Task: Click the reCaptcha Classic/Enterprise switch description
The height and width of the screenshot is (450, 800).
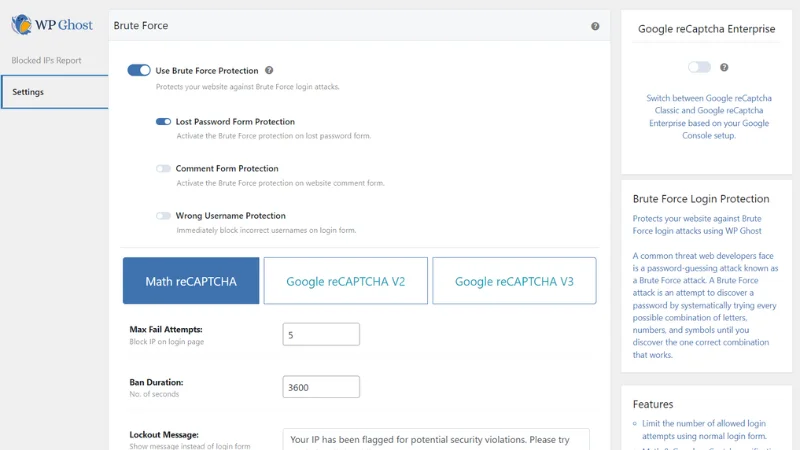Action: [x=706, y=117]
